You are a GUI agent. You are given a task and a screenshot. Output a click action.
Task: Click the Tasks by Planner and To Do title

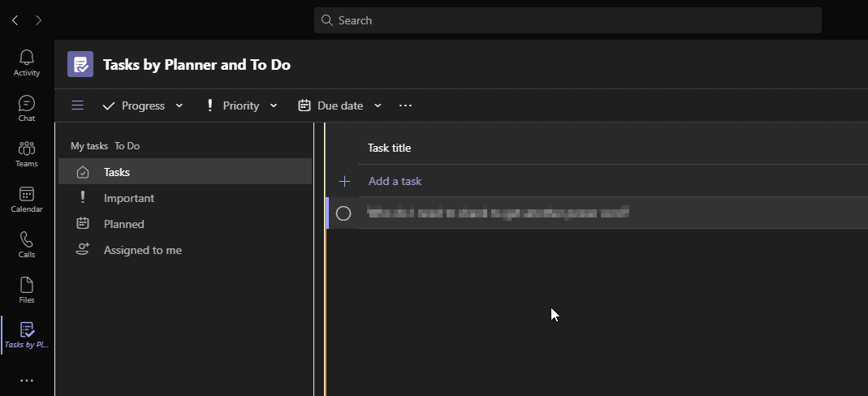coord(196,65)
